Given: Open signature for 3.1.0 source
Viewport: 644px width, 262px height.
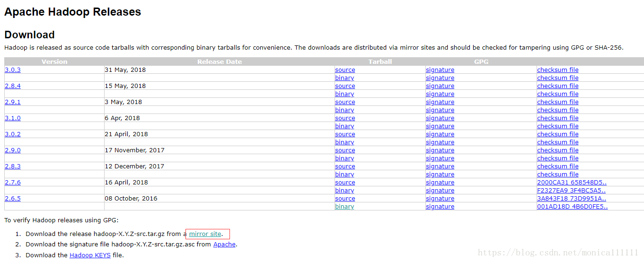Looking at the screenshot, I should click(440, 118).
